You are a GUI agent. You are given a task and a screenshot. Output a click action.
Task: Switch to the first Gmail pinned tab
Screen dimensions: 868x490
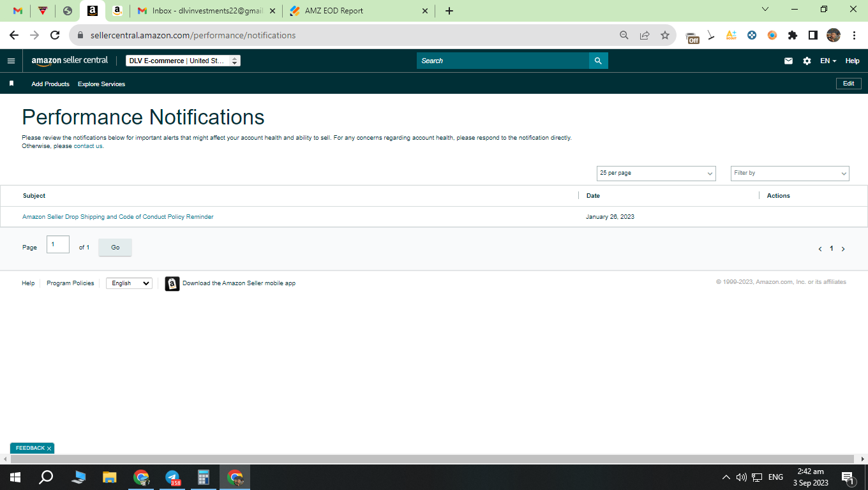click(x=18, y=11)
